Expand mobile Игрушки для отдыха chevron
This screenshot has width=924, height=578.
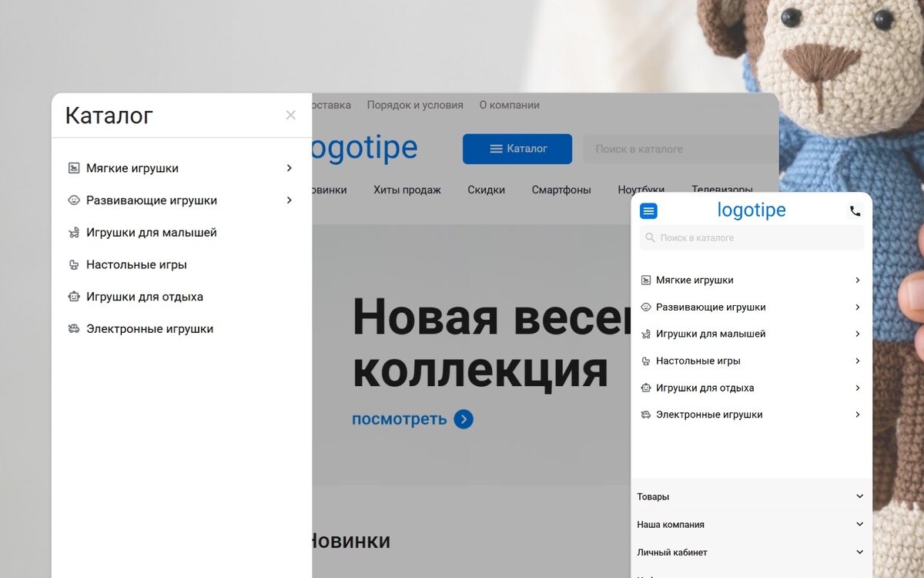click(858, 388)
